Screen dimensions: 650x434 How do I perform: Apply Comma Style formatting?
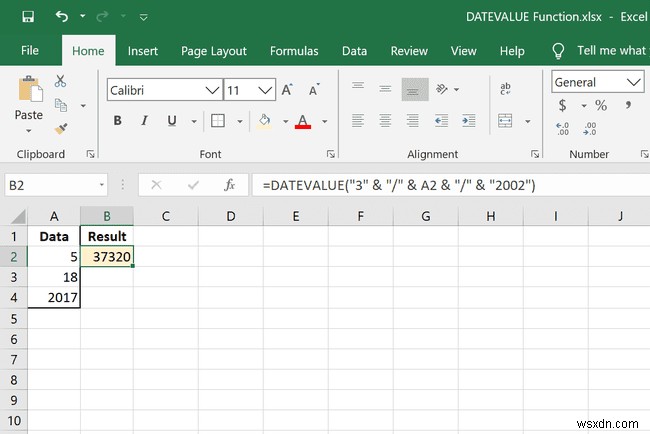628,105
